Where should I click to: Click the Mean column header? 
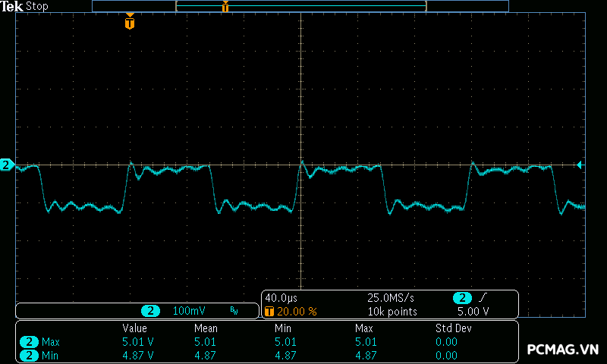coord(205,328)
